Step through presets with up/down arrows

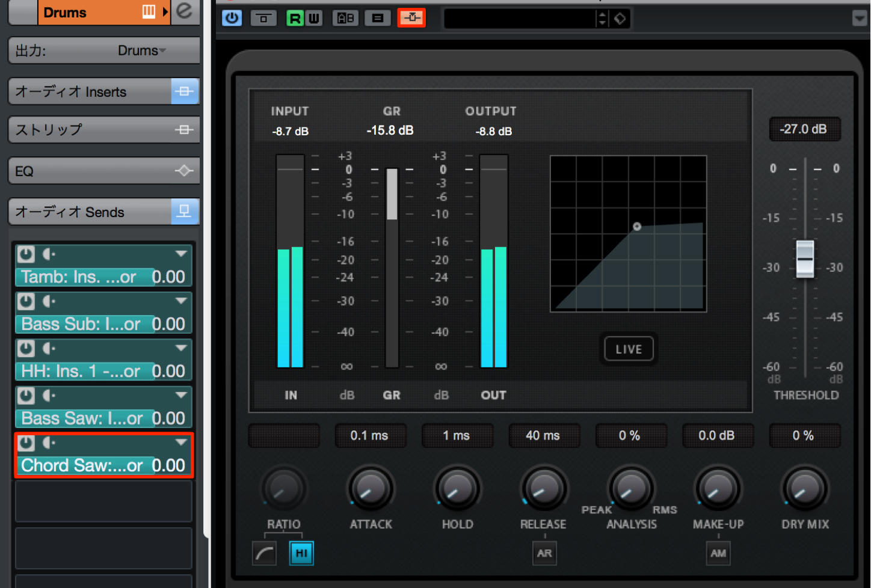(x=602, y=19)
